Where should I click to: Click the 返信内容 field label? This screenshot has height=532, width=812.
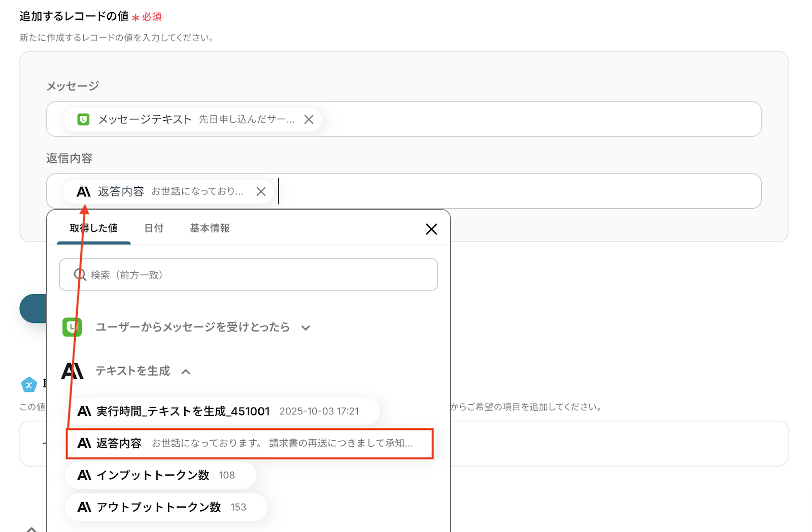click(x=69, y=158)
